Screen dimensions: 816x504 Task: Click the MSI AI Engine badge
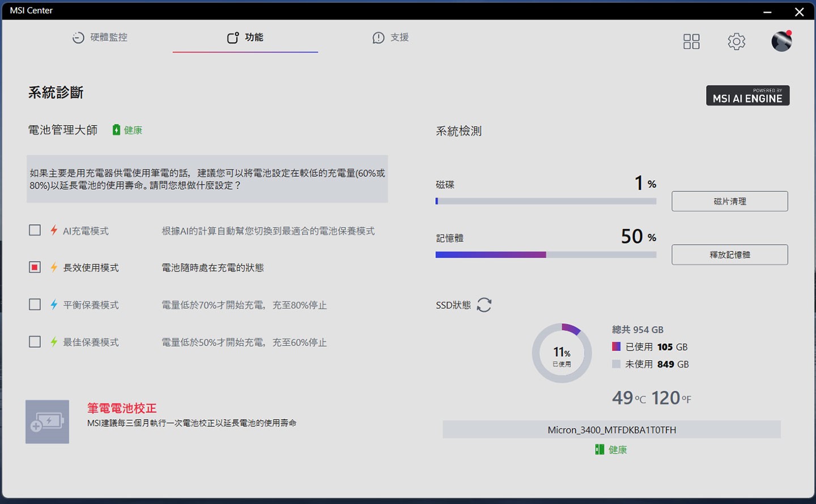click(747, 96)
